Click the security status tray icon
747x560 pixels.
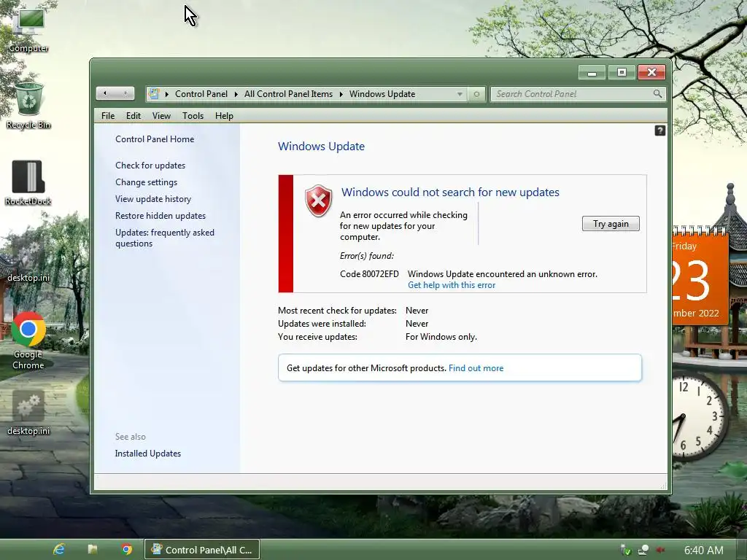626,550
